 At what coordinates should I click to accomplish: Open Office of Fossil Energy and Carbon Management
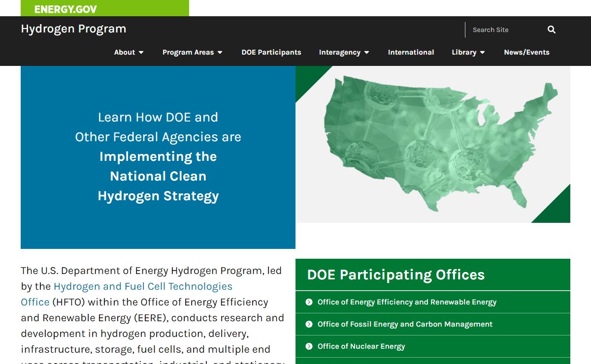pyautogui.click(x=405, y=324)
